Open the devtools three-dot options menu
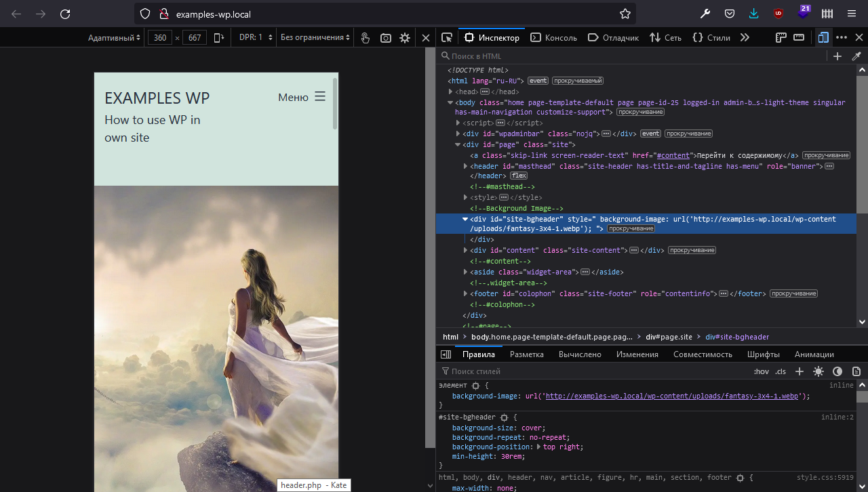Image resolution: width=868 pixels, height=492 pixels. (842, 37)
